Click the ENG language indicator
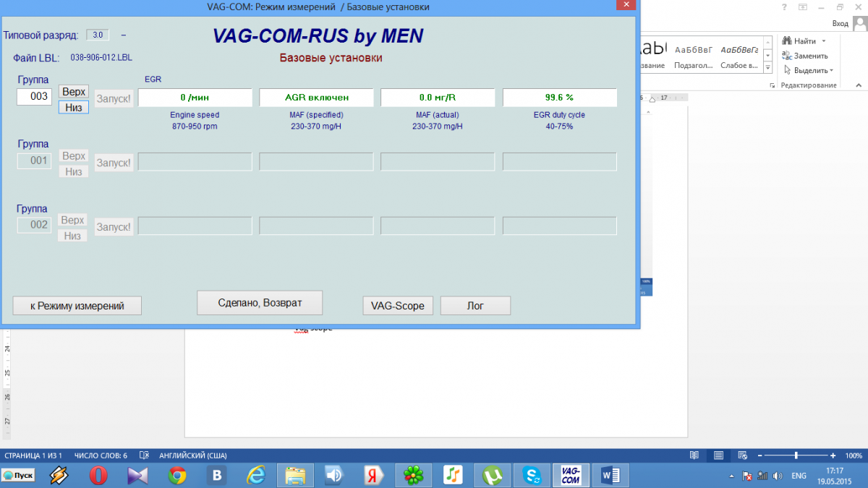The image size is (868, 488). (799, 476)
